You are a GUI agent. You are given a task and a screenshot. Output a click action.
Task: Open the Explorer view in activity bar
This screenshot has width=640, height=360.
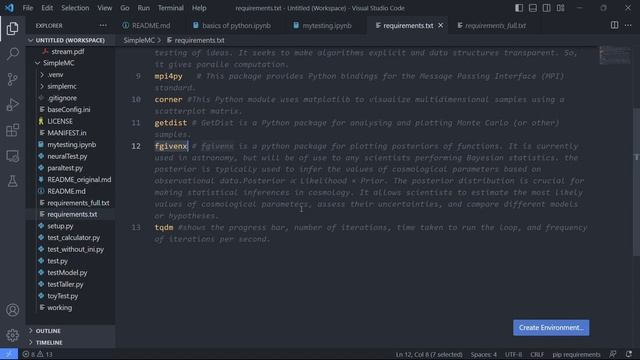tap(12, 29)
